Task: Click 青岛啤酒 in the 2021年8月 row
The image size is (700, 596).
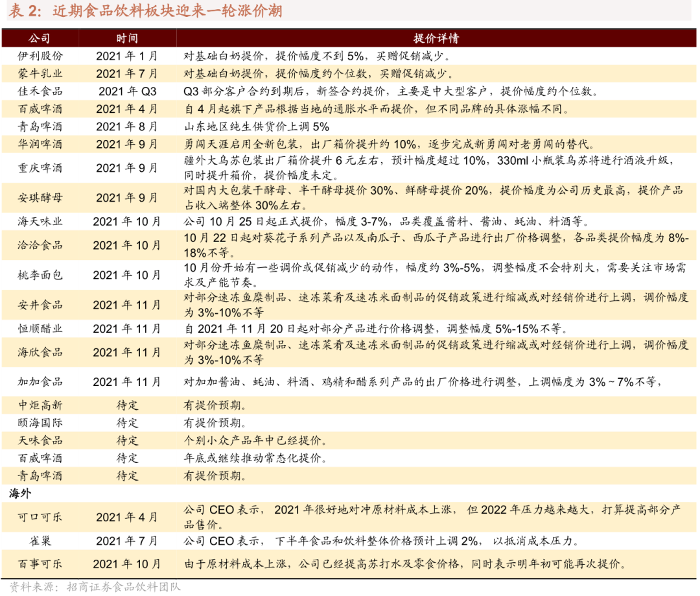Action: click(x=40, y=126)
